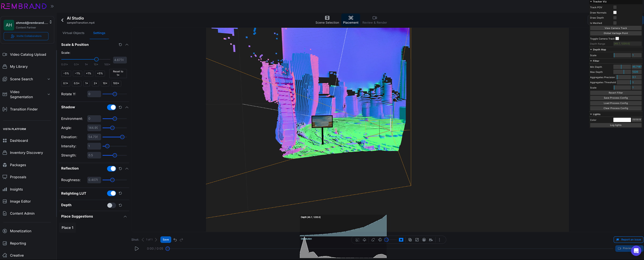Image resolution: width=644 pixels, height=260 pixels.
Task: Open the Image Editor from the sidebar
Action: [x=5, y=201]
